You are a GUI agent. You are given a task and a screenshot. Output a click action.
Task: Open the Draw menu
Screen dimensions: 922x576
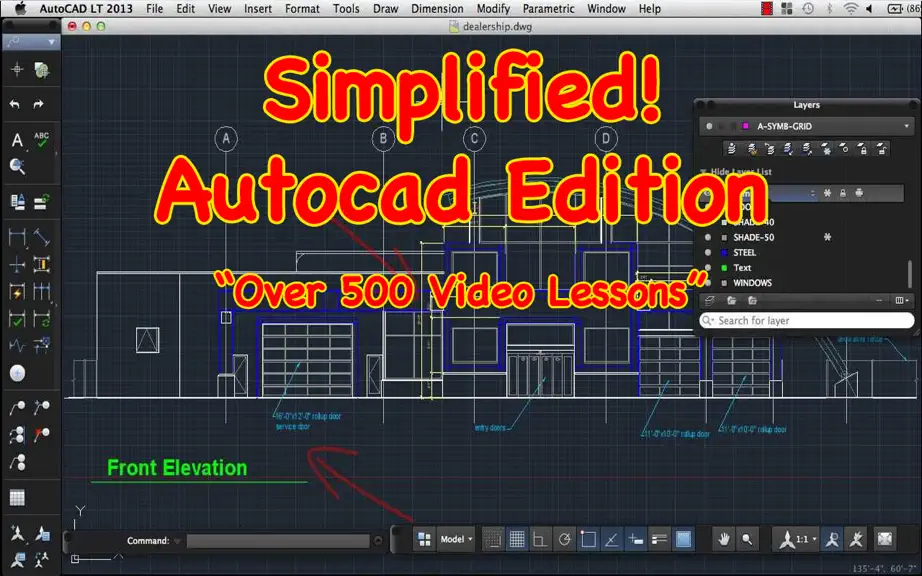pyautogui.click(x=385, y=9)
